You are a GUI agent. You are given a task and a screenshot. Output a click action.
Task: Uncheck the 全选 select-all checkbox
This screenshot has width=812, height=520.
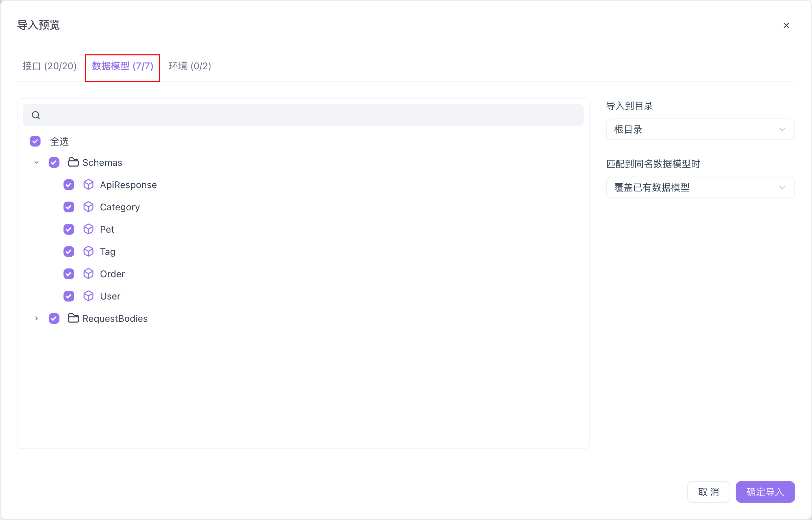click(35, 141)
